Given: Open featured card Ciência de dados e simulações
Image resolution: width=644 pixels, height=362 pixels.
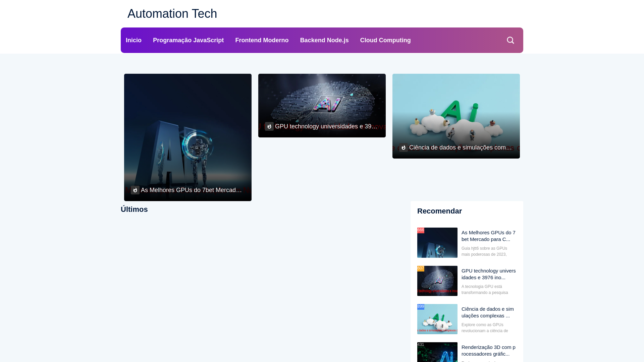Looking at the screenshot, I should [456, 116].
